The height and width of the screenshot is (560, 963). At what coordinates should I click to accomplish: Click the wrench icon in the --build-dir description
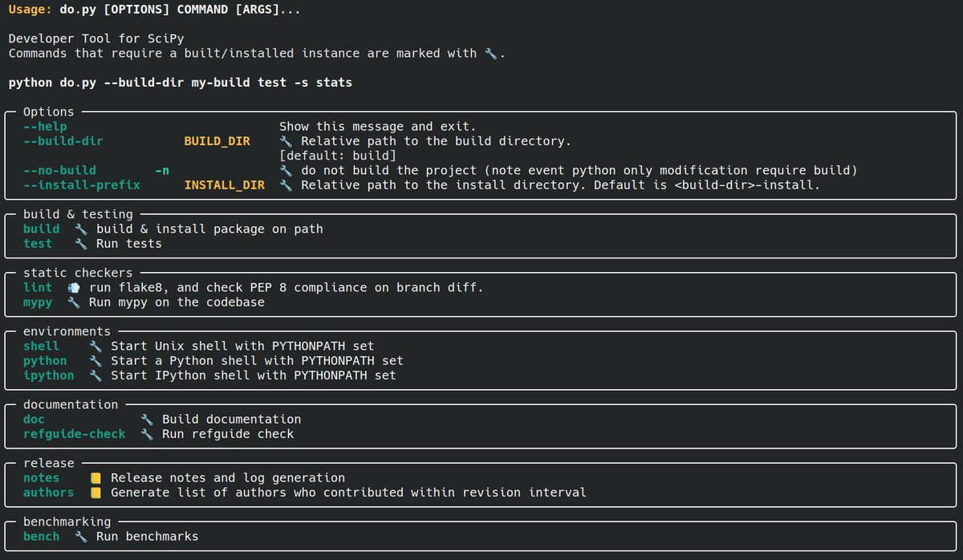[x=286, y=141]
